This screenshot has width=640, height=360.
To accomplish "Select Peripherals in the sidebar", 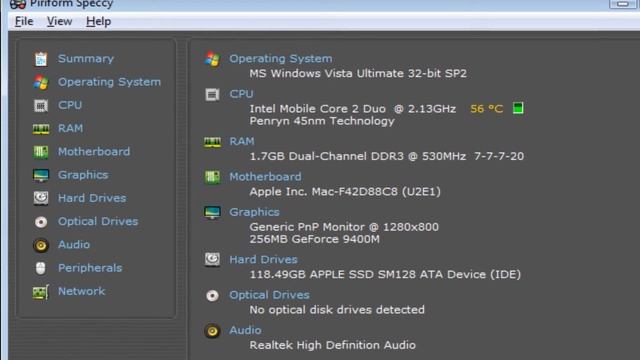I will point(90,268).
